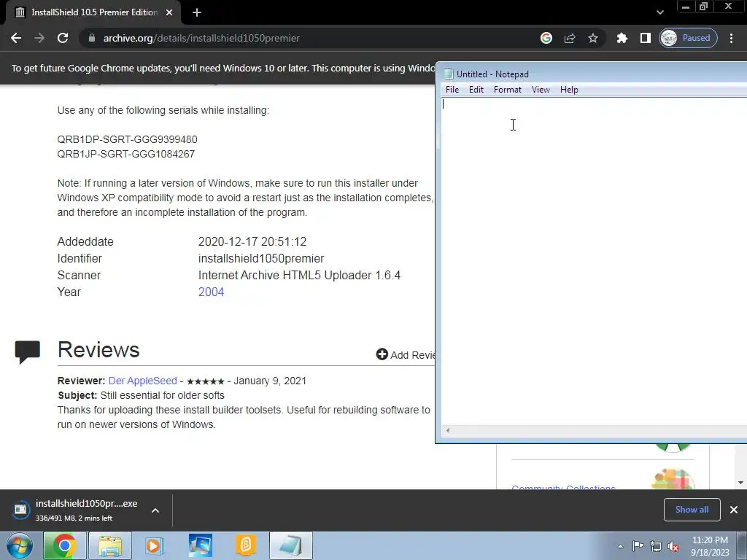Click the Addeddate value 2020-12-17 20:51:12
The image size is (747, 560).
point(252,242)
